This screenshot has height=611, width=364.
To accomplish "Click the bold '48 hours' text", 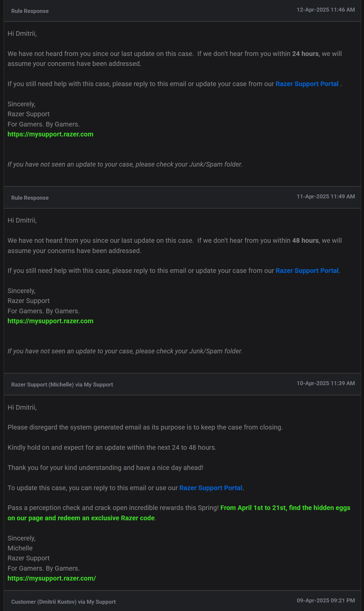I will pos(305,240).
